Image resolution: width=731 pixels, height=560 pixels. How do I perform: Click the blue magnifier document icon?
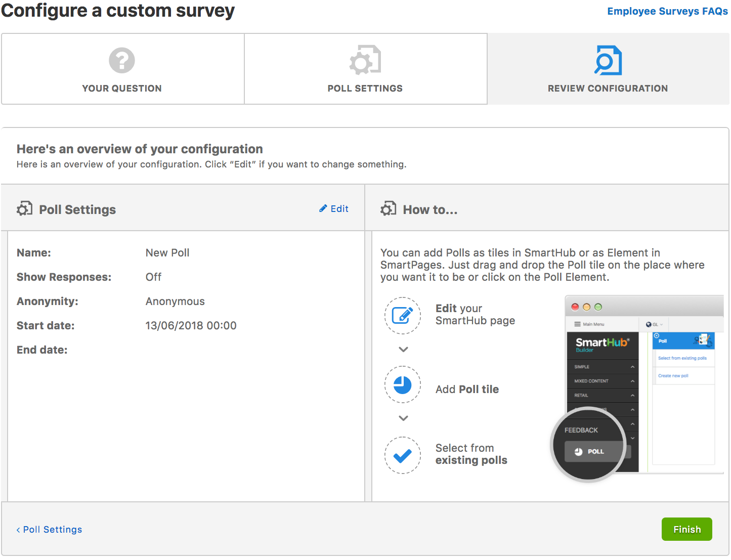click(608, 60)
